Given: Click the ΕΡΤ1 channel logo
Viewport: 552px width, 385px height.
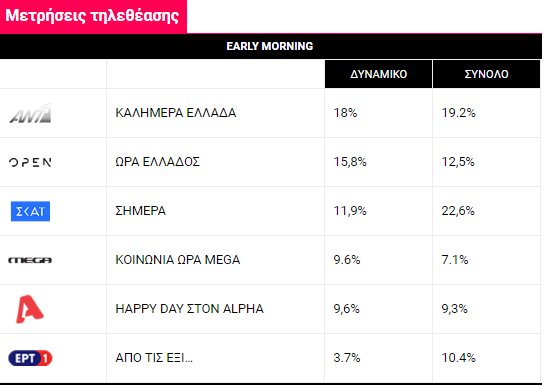Looking at the screenshot, I should coord(30,358).
